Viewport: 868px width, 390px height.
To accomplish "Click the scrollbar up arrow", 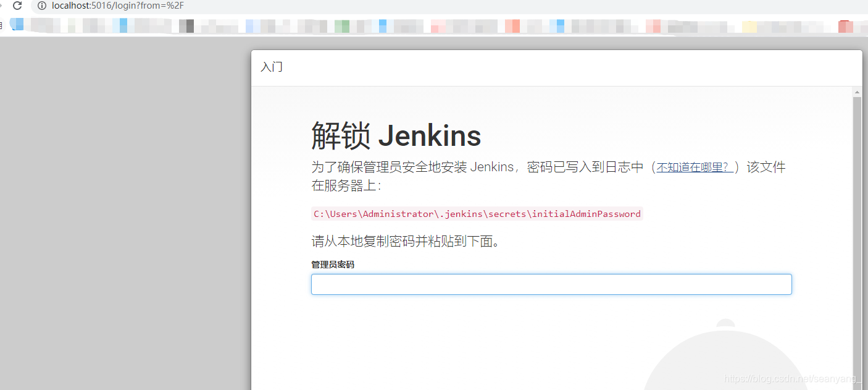I will click(857, 91).
